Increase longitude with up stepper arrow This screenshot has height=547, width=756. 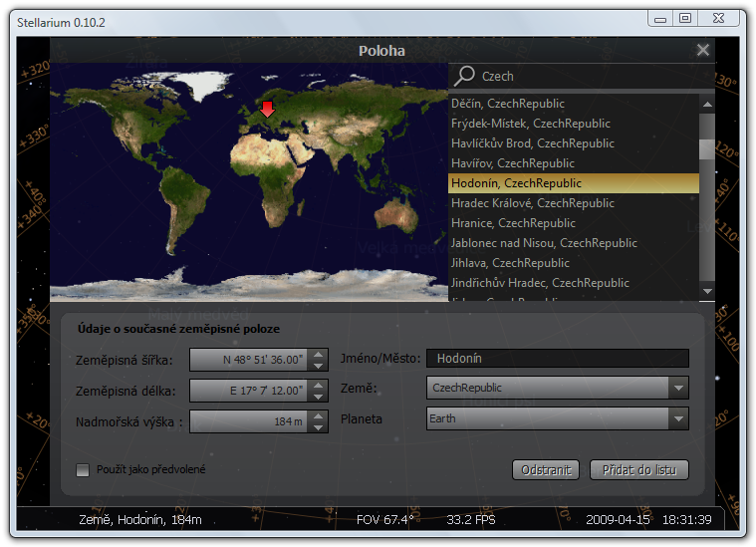point(318,385)
